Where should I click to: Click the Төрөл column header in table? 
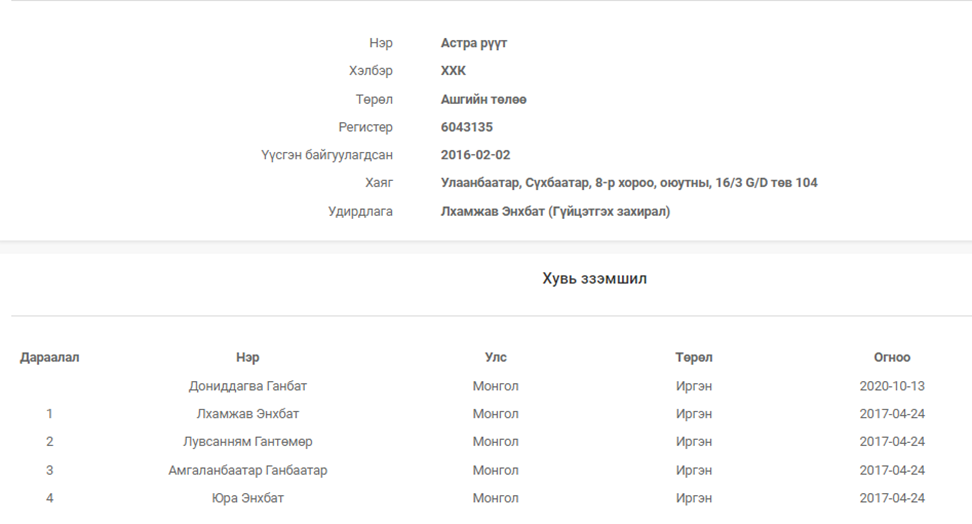tap(694, 358)
